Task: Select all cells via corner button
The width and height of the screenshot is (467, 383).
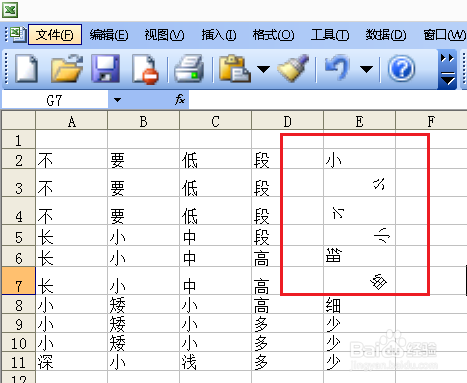Action: (x=19, y=120)
